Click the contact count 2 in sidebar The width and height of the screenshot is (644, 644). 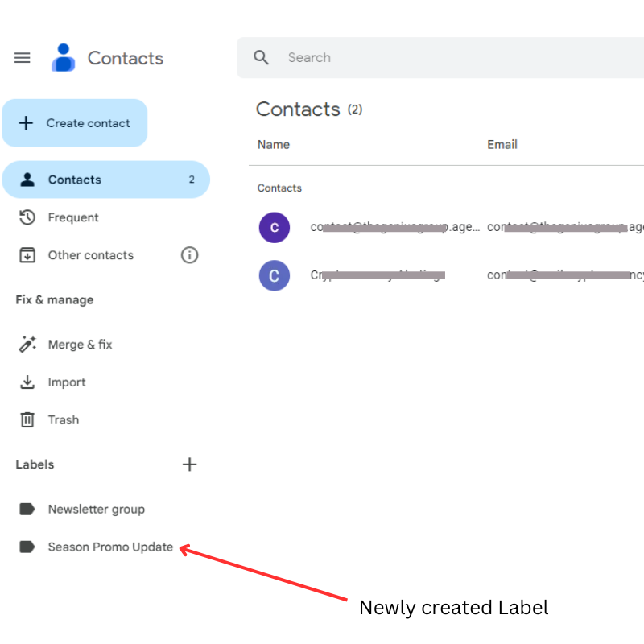(x=192, y=180)
